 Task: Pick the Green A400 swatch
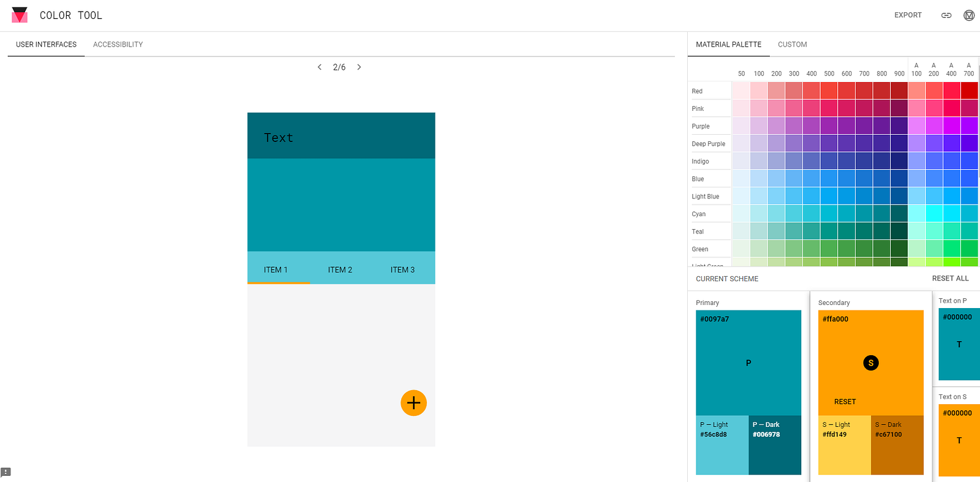point(952,249)
